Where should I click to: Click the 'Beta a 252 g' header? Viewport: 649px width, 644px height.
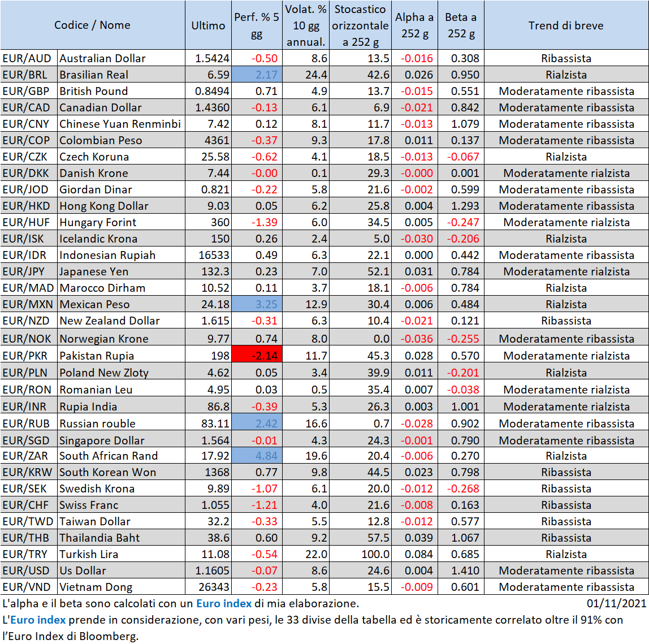click(x=461, y=25)
